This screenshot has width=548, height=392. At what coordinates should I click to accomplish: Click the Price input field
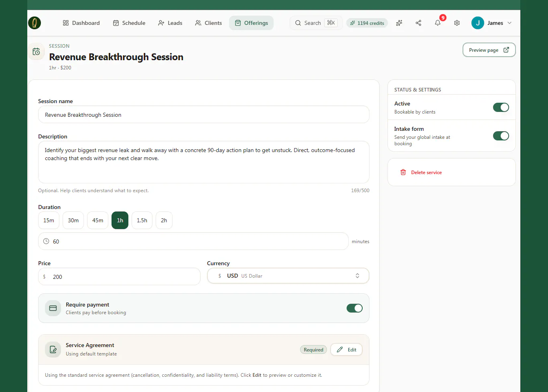pyautogui.click(x=119, y=276)
